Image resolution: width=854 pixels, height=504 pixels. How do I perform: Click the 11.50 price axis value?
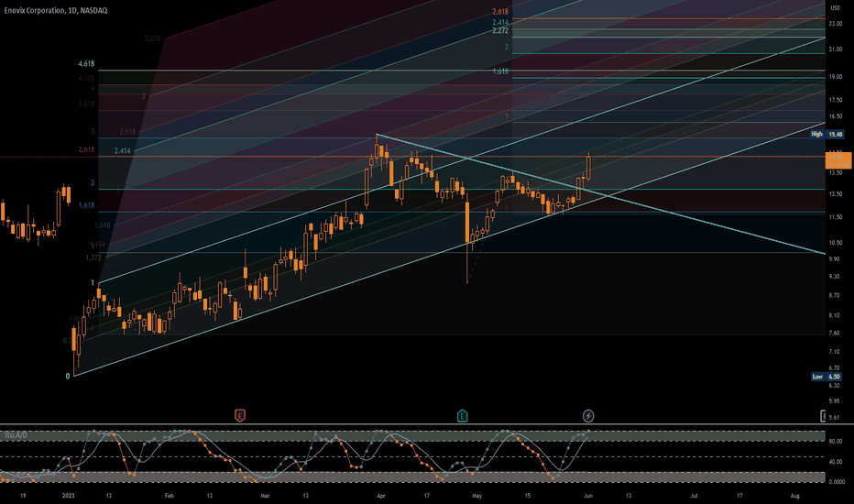pos(836,217)
